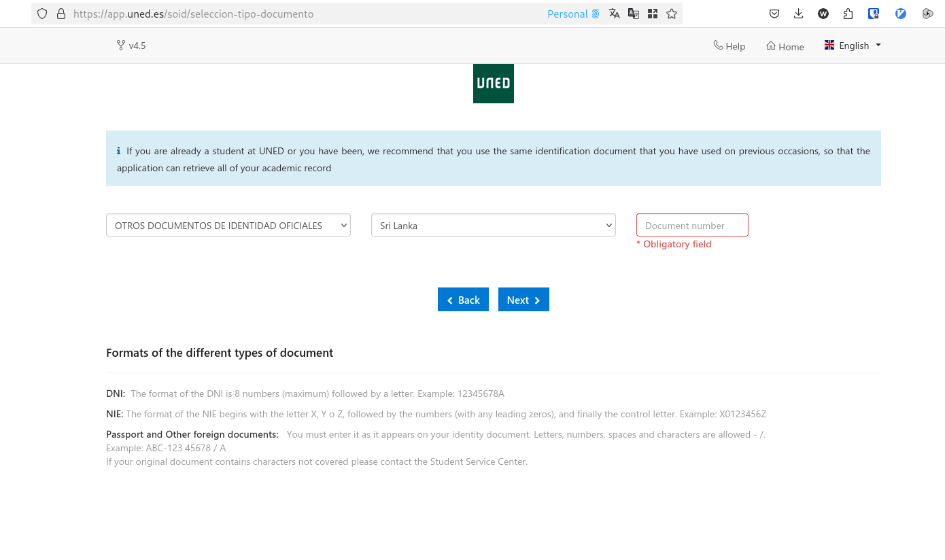Click the second translation extension icon in address bar

[634, 14]
